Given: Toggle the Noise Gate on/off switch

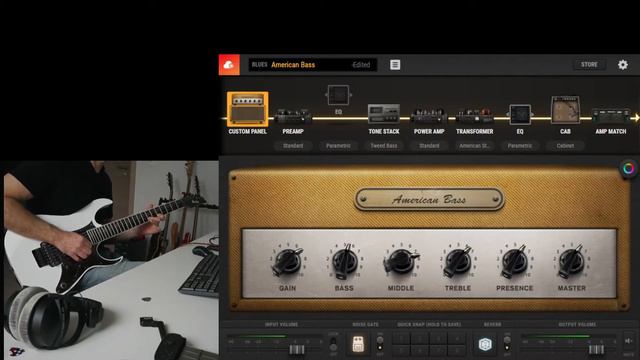Looking at the screenshot, I should 380,343.
